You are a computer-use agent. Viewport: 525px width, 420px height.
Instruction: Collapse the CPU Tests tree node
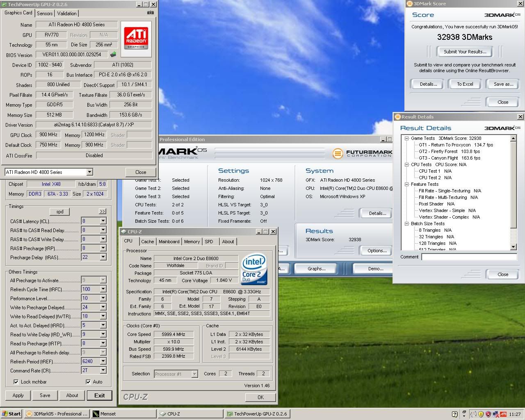(x=406, y=165)
